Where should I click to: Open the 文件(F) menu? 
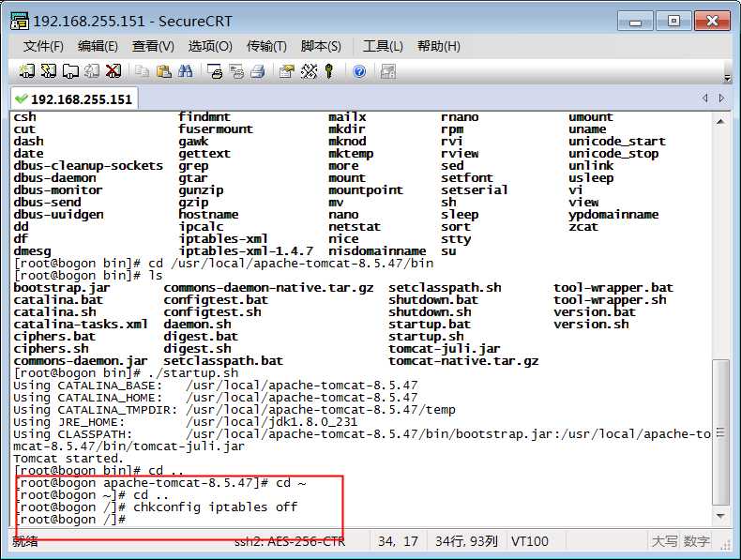[43, 46]
